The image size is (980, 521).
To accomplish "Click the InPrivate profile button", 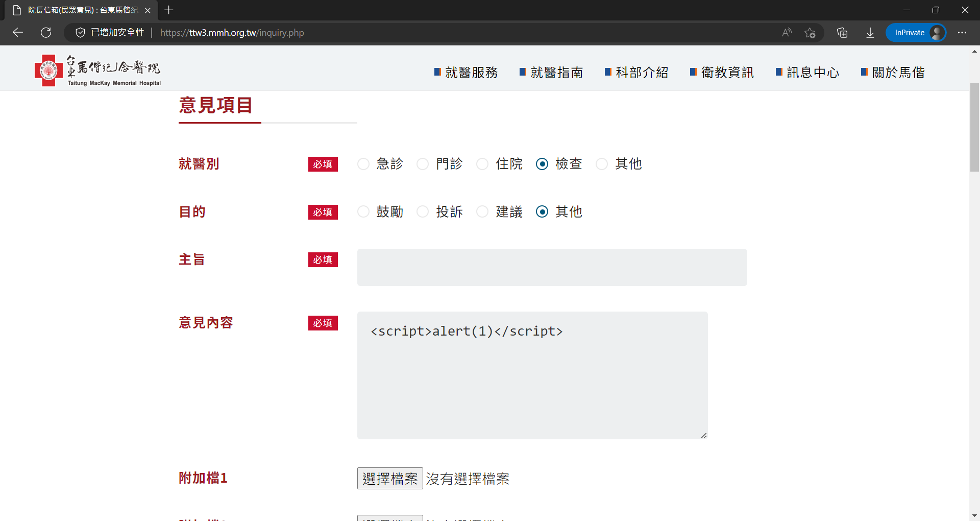I will pyautogui.click(x=916, y=33).
